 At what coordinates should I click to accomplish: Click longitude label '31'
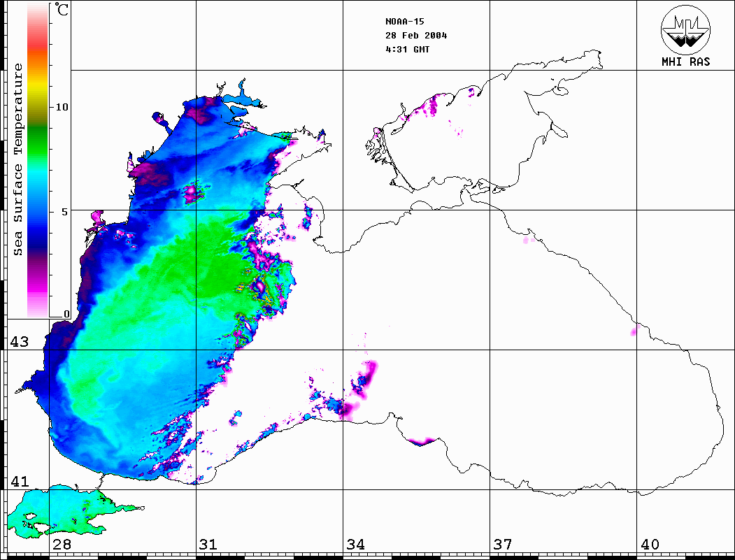208,545
